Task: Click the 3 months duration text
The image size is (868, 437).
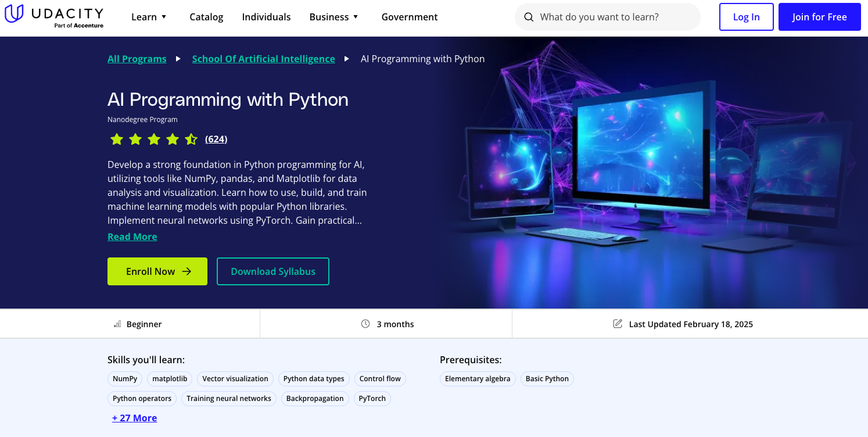Action: pyautogui.click(x=395, y=324)
